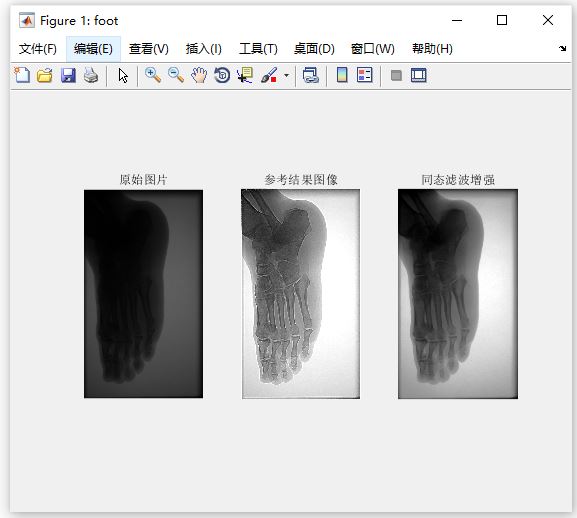
Task: Activate the Zoom In magnifier tool
Action: click(153, 75)
